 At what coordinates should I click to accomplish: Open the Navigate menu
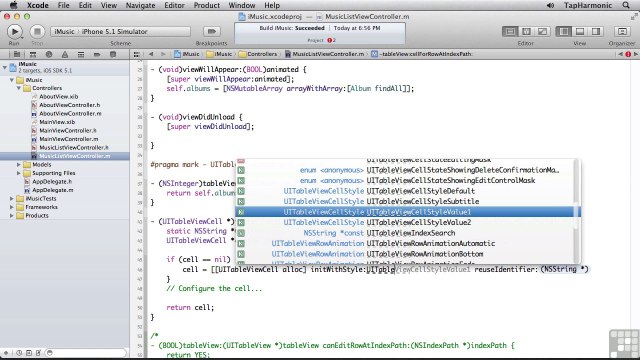(140, 5)
